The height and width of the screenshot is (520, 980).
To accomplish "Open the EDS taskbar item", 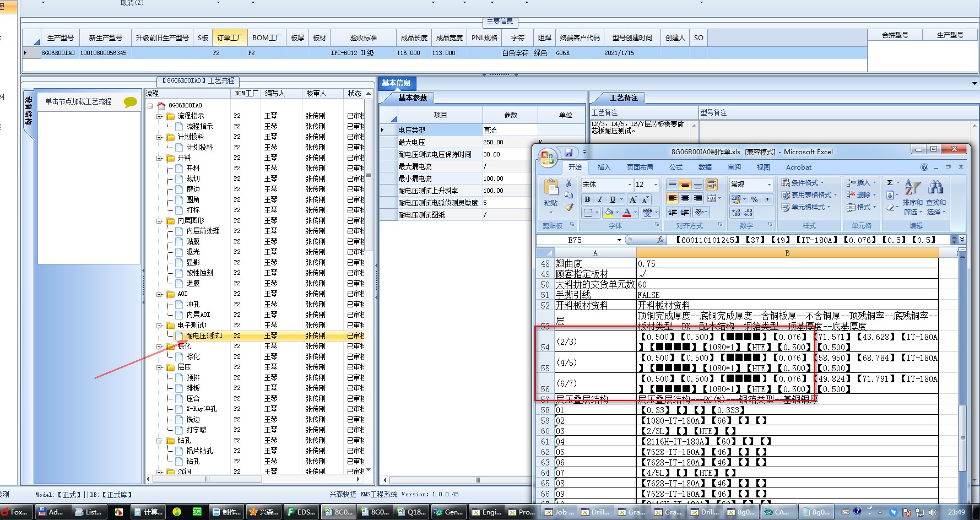I will 301,512.
